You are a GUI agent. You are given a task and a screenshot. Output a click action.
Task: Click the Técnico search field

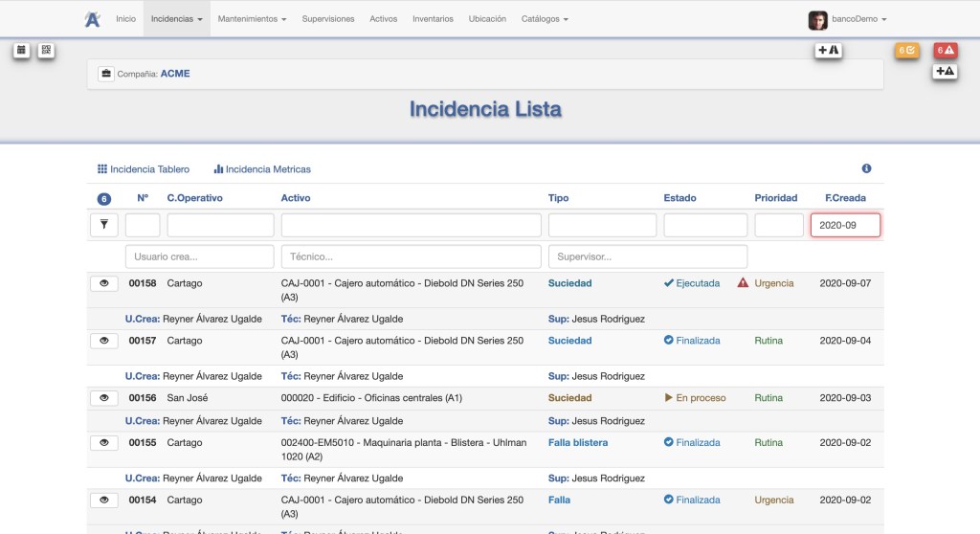point(411,256)
